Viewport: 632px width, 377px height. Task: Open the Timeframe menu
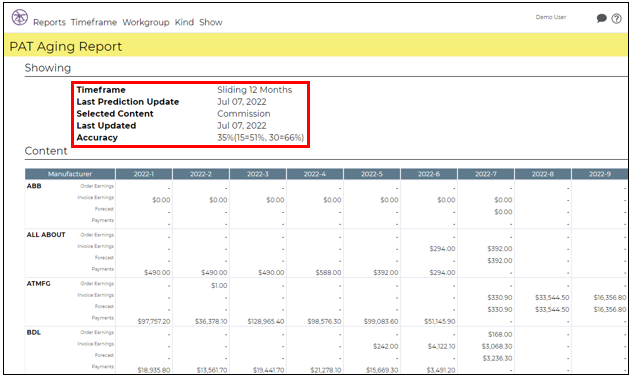pyautogui.click(x=94, y=22)
